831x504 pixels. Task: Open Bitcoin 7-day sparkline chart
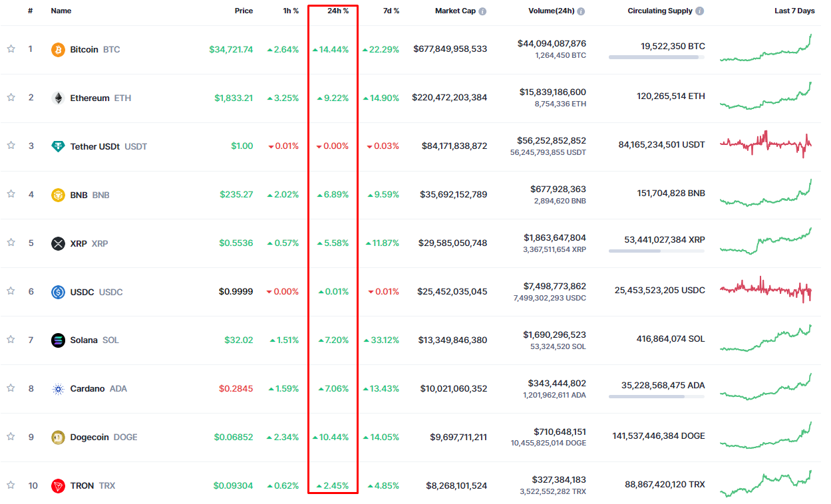tap(766, 49)
